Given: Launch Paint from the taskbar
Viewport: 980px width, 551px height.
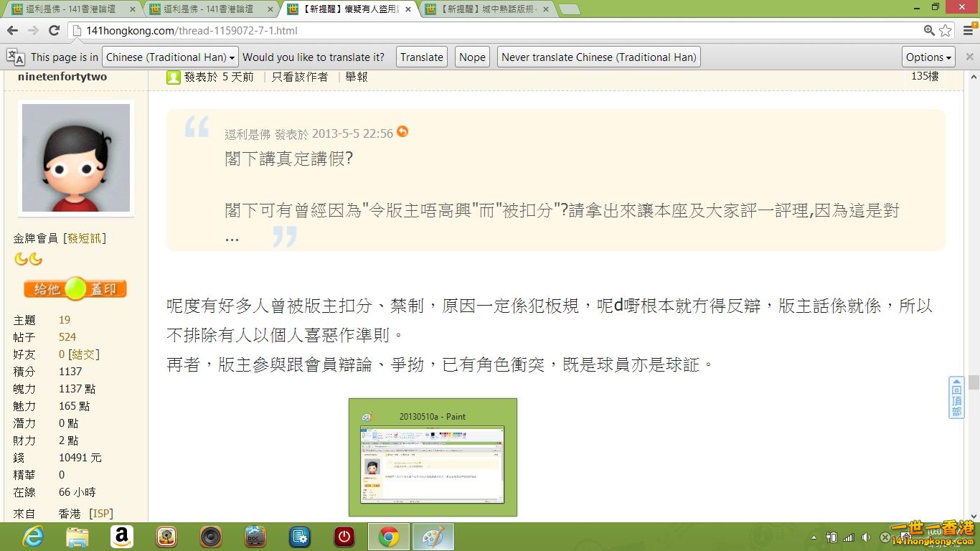Looking at the screenshot, I should [433, 537].
